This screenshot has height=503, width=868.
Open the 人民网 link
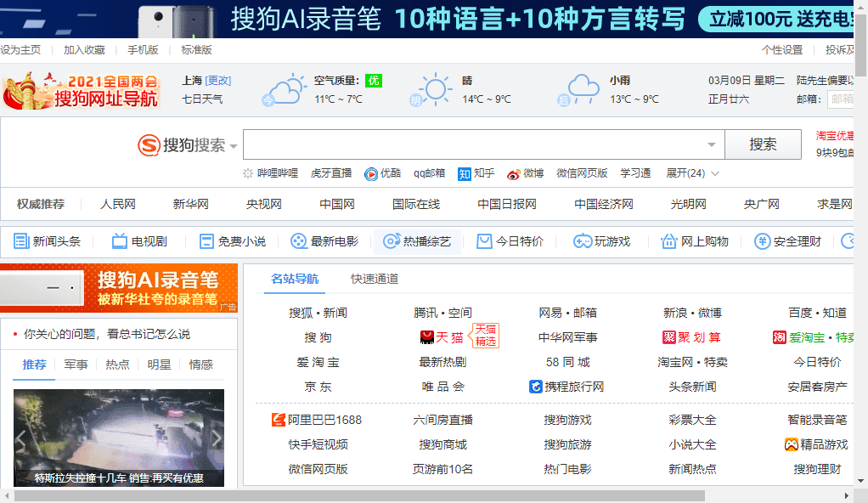[118, 204]
